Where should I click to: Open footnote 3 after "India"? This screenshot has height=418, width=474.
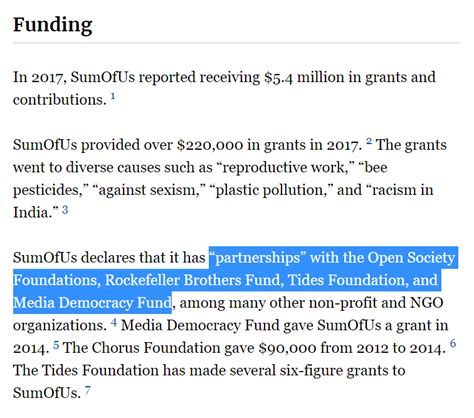pos(65,209)
